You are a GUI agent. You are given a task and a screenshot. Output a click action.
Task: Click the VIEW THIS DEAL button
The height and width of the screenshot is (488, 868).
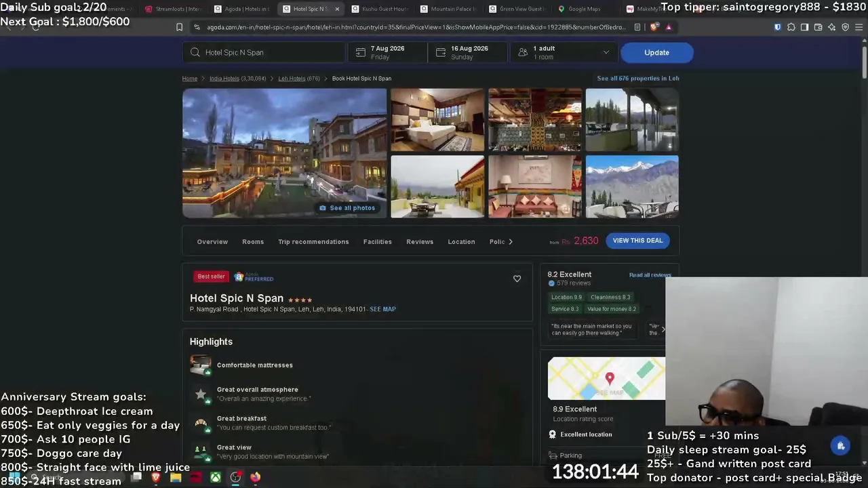[x=637, y=241]
